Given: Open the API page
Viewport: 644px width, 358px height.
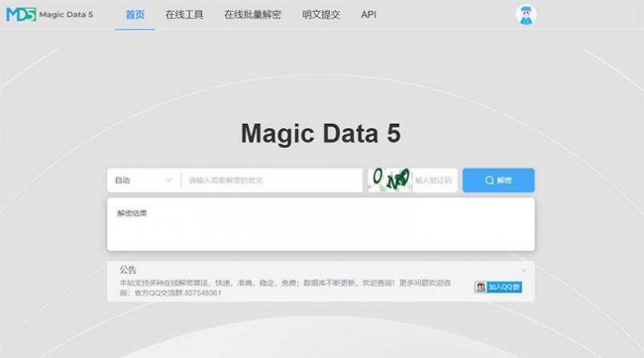Looking at the screenshot, I should click(x=369, y=15).
